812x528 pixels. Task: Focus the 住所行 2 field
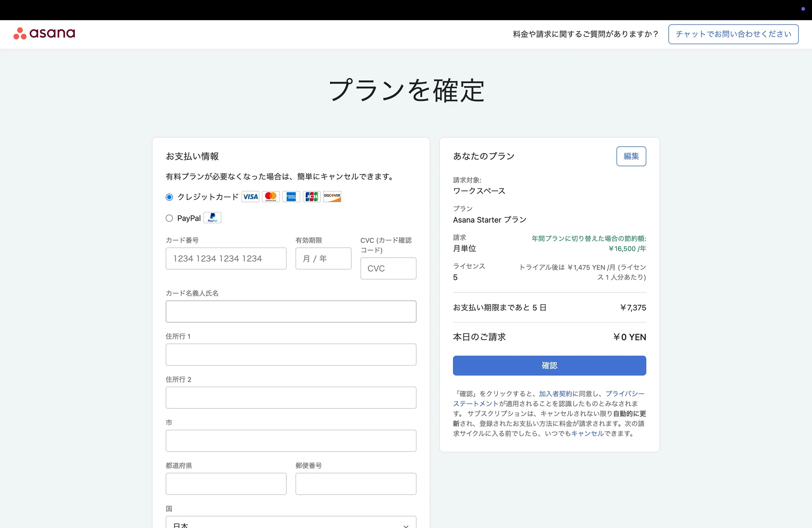click(291, 398)
